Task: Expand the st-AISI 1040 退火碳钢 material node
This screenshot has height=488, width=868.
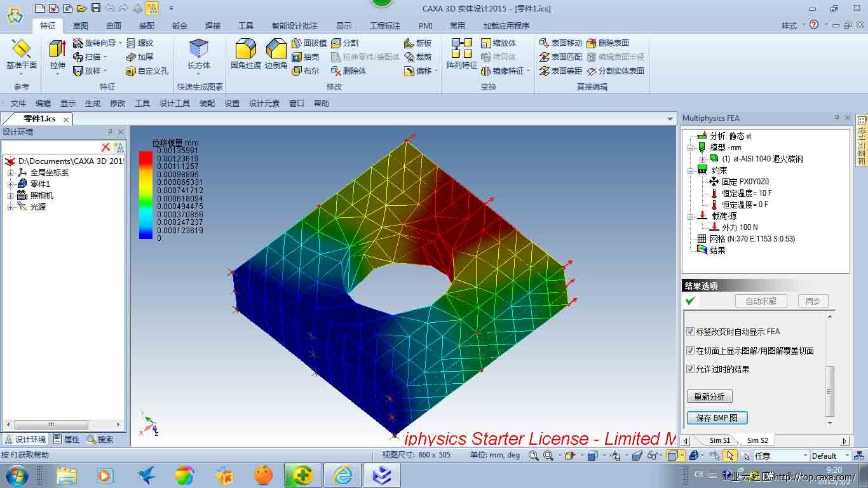Action: click(x=702, y=159)
